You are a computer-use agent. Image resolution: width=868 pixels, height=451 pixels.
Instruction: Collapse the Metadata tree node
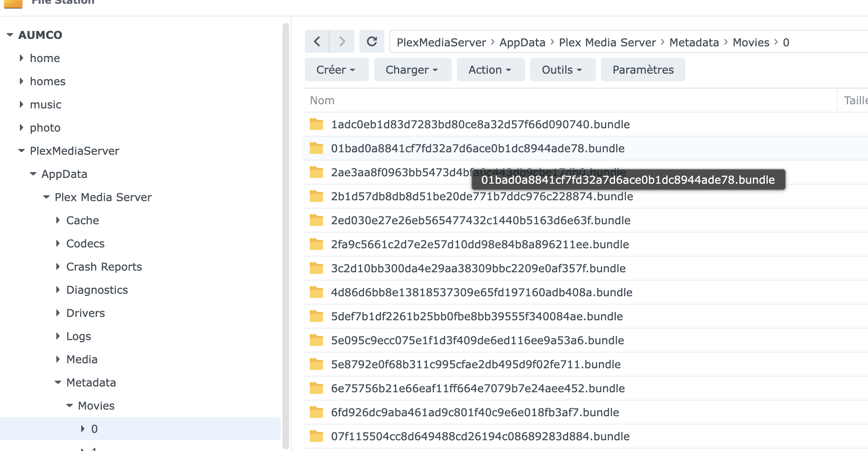click(58, 382)
